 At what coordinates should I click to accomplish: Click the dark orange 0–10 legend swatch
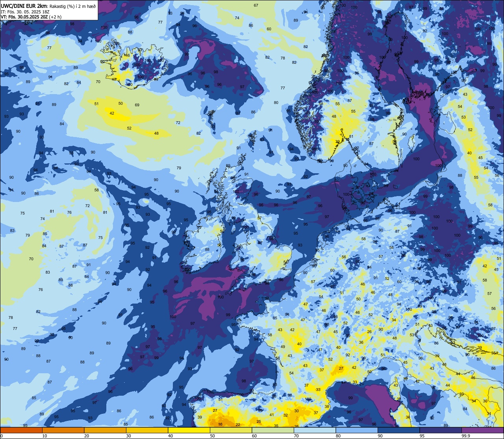pos(21,430)
